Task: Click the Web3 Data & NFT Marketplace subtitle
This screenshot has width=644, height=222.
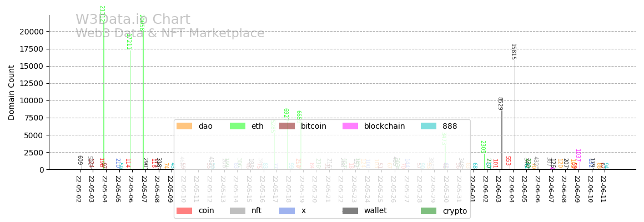Action: pos(170,33)
